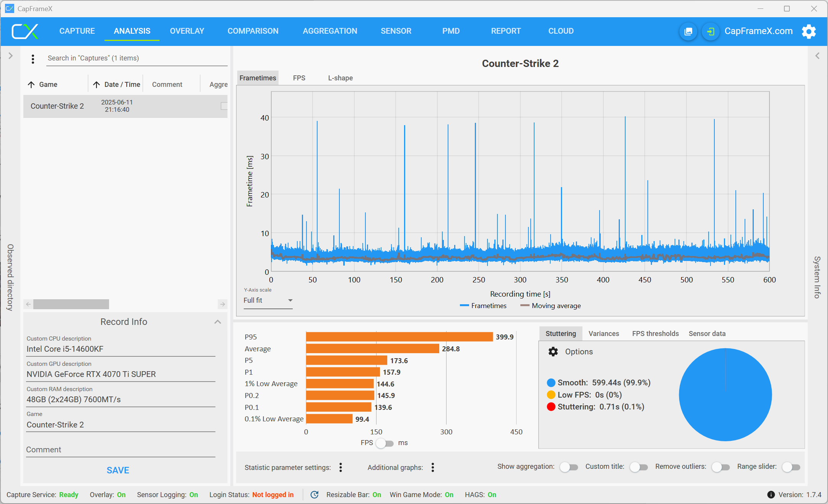Click the left scroll arrow of captures list

click(x=28, y=304)
